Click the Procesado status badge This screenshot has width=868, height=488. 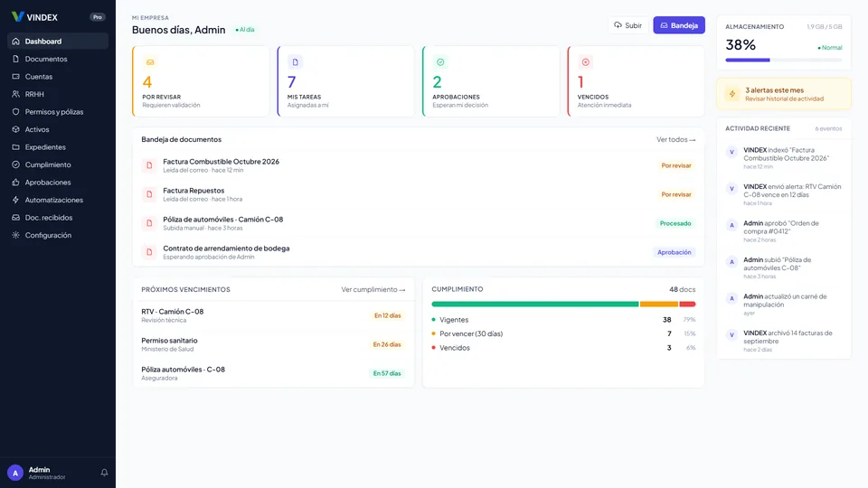click(675, 223)
